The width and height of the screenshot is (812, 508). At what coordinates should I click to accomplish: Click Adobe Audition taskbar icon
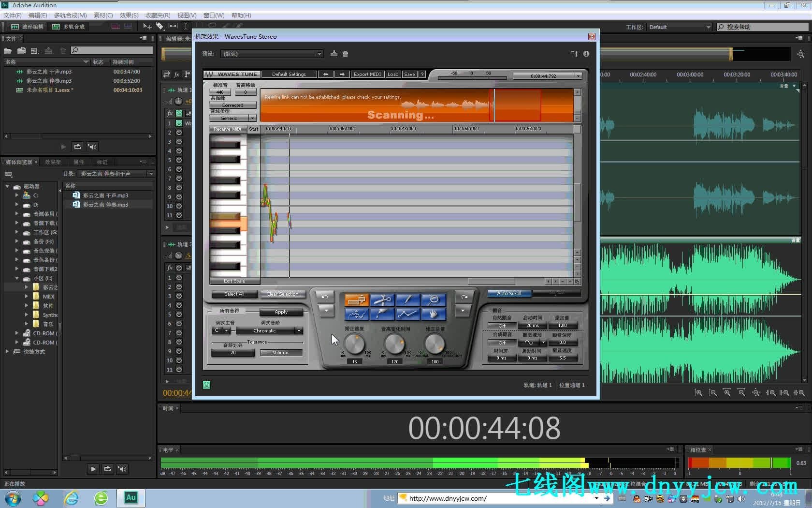[x=130, y=498]
